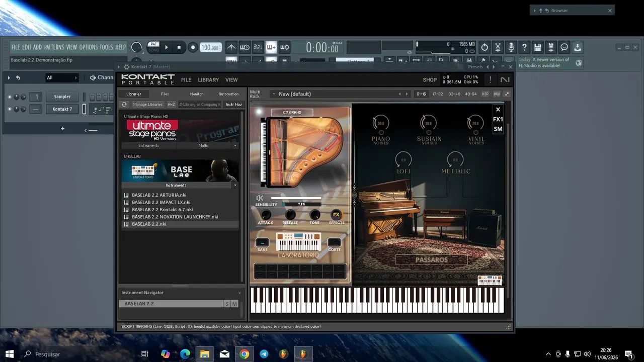Mute BASELAB 2.2 with the M button
The image size is (644, 362).
coord(234,304)
